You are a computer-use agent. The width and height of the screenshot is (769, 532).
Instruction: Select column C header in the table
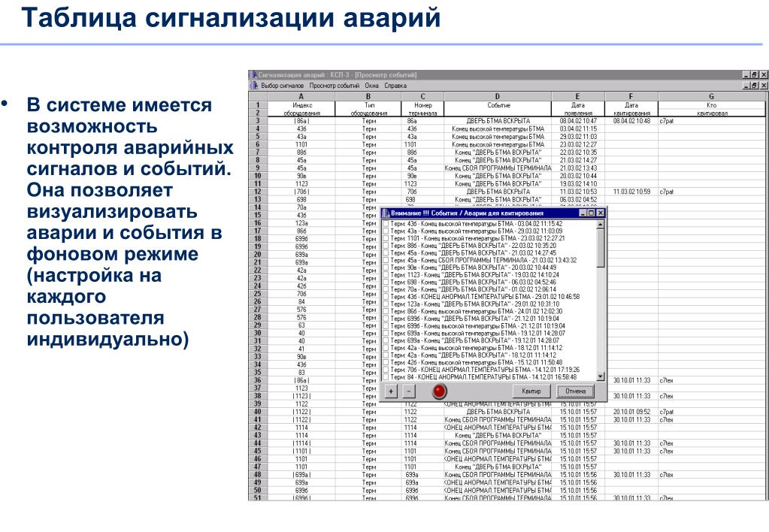pos(422,97)
